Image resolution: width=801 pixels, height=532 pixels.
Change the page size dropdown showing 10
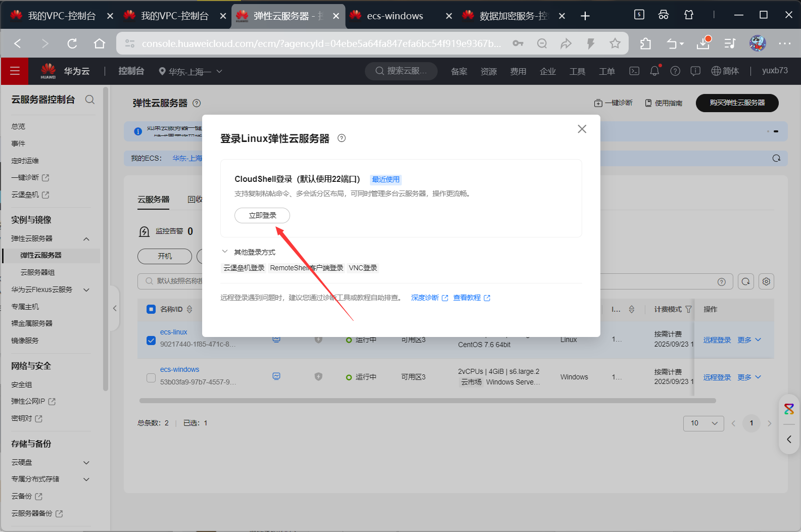pyautogui.click(x=703, y=423)
